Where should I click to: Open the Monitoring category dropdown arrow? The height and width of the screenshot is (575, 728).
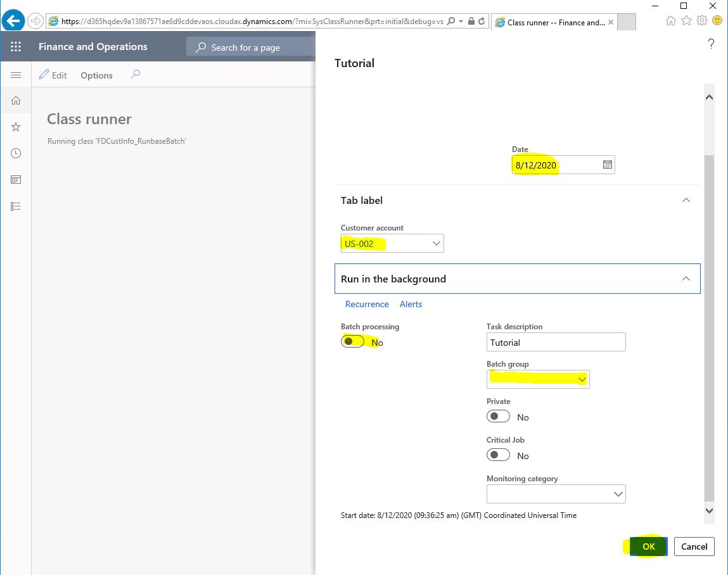[618, 494]
